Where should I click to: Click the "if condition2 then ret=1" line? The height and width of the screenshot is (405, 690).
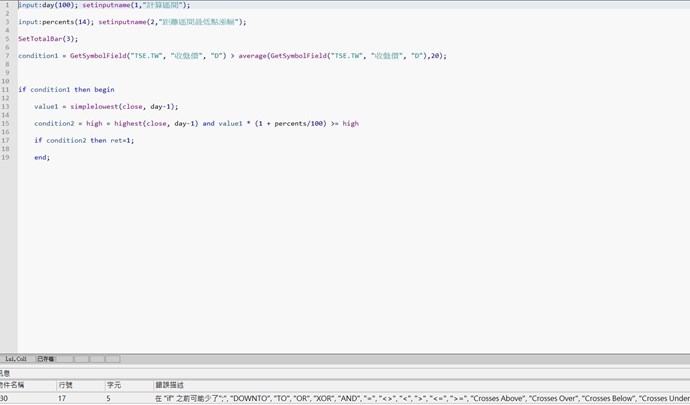coord(84,141)
